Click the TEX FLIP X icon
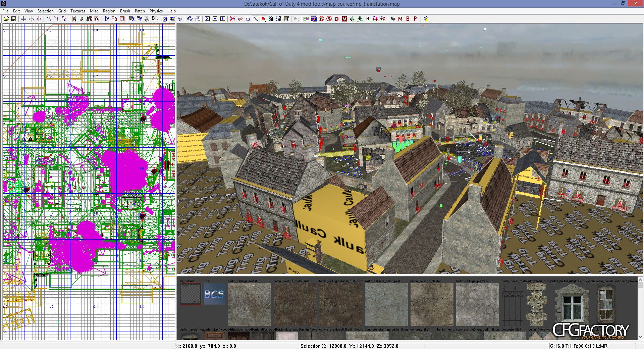Viewport: 644px width, 349px height. pyautogui.click(x=132, y=19)
